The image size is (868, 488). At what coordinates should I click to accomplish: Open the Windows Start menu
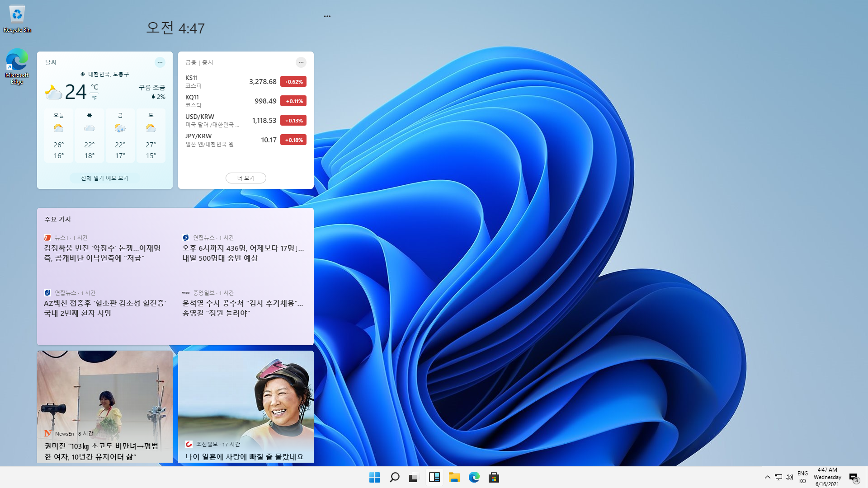tap(374, 477)
